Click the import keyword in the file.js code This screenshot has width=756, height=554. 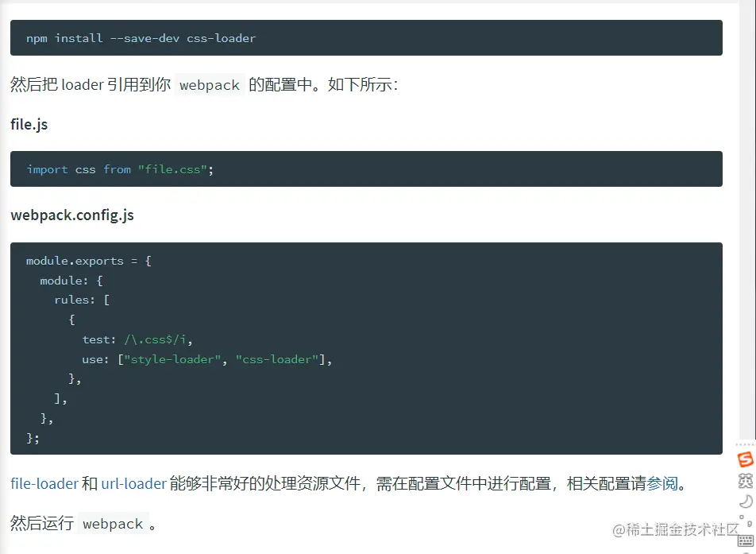(x=47, y=169)
